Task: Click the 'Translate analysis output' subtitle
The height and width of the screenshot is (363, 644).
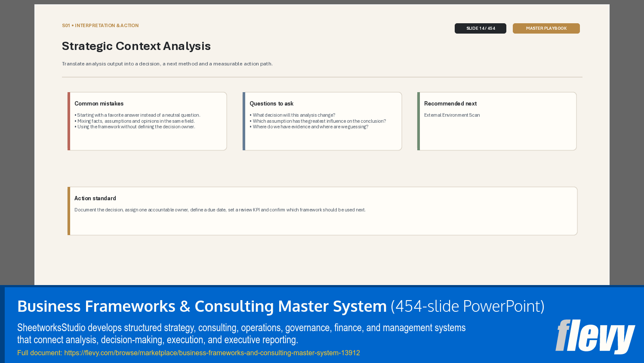Action: click(x=167, y=64)
